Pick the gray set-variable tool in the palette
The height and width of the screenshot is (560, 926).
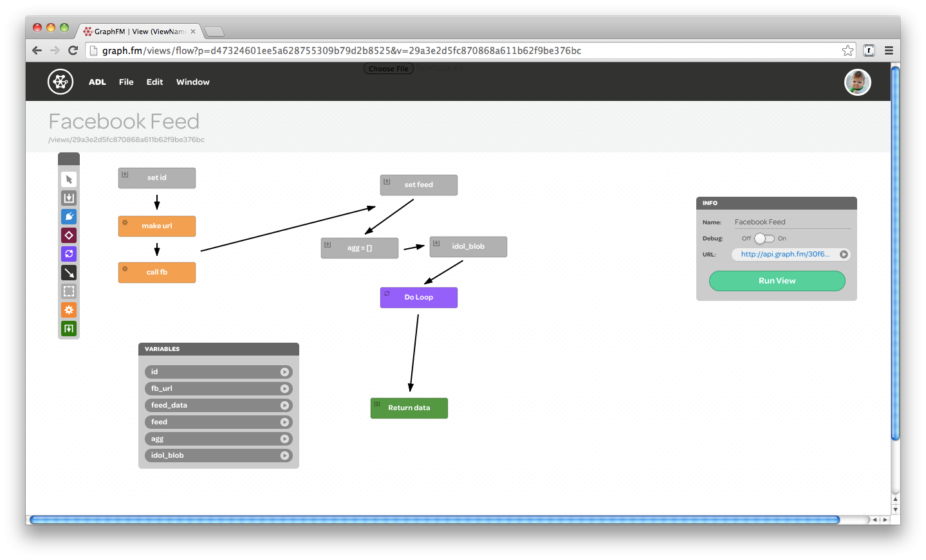(69, 198)
